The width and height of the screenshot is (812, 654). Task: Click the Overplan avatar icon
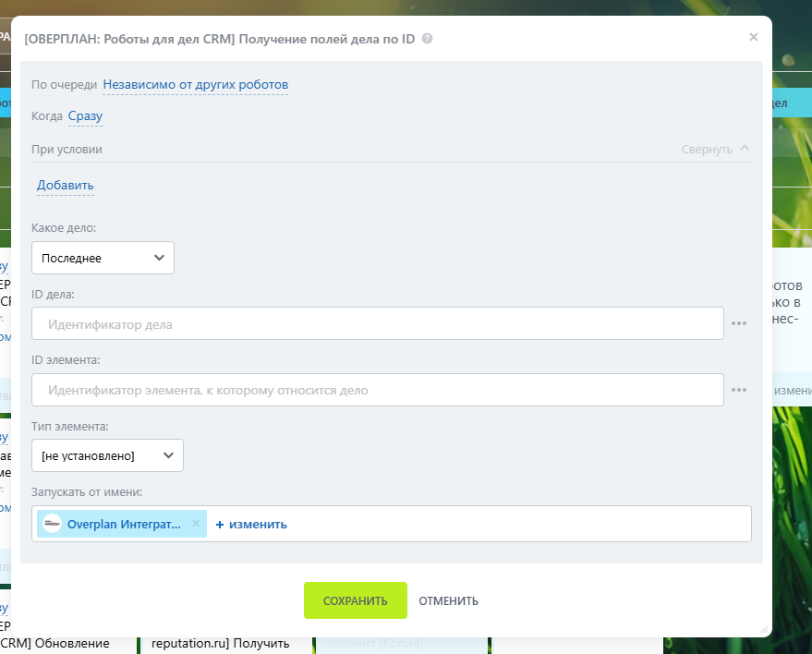(x=52, y=524)
